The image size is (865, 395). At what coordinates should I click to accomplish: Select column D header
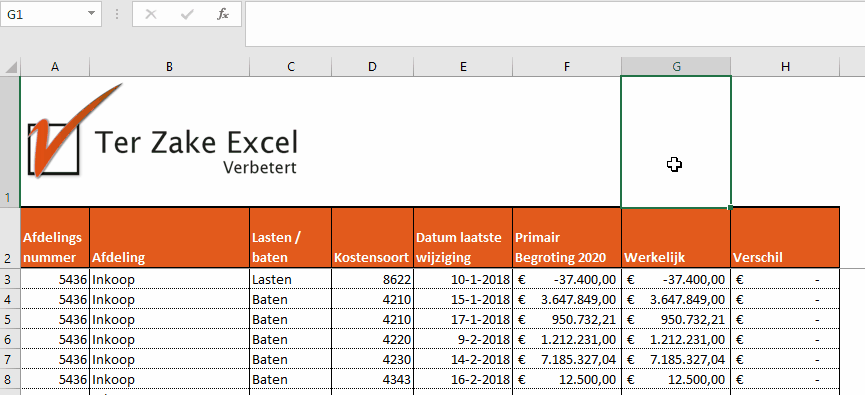(372, 66)
